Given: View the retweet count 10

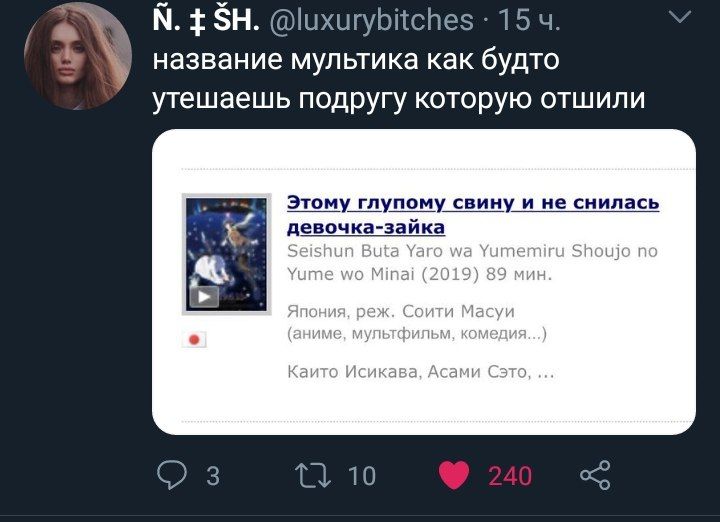Looking at the screenshot, I should point(362,476).
